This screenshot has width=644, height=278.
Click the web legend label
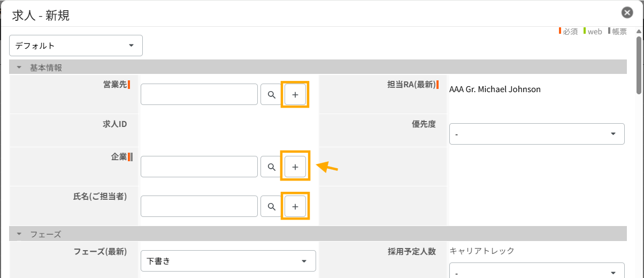pos(595,32)
